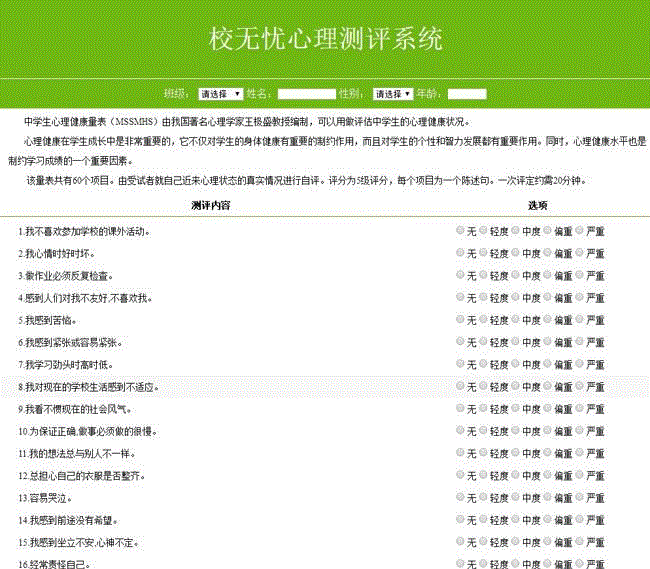Screen dimensions: 650x569
Task: Choose 无 for question 6 容易紧张
Action: (x=460, y=341)
